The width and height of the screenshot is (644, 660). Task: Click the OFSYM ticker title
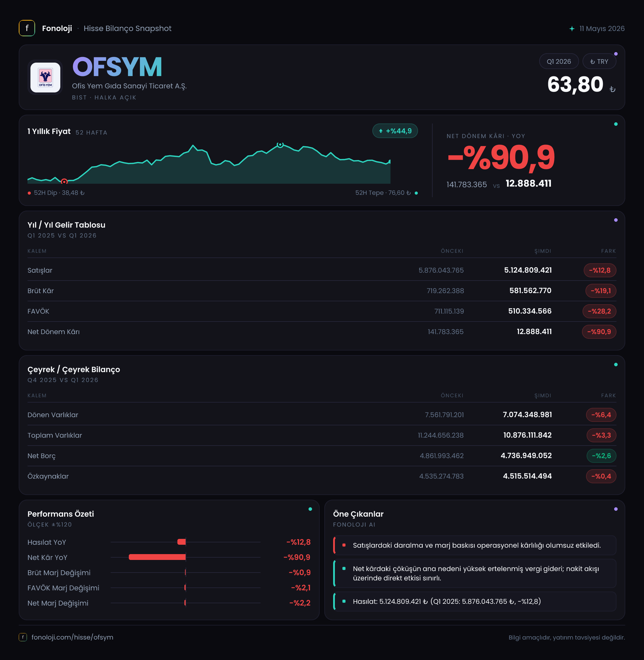tap(117, 67)
